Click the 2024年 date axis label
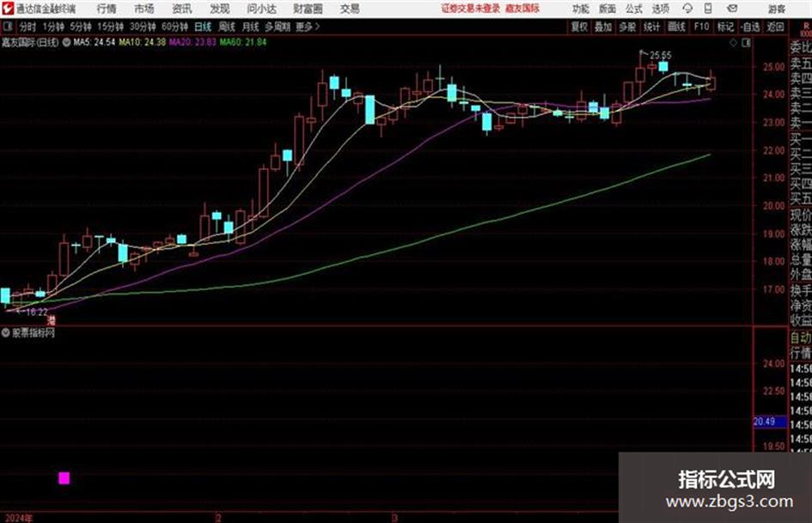812x523 pixels. tap(19, 518)
